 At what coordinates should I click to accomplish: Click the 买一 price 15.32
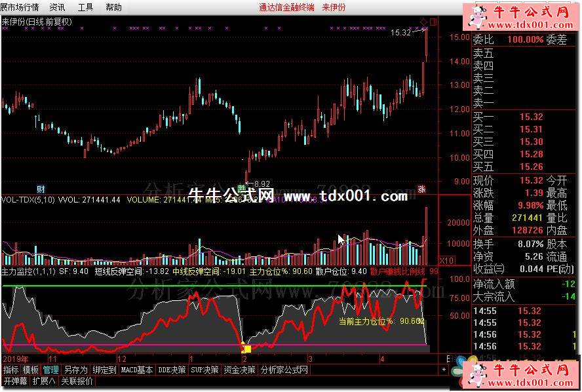coord(531,117)
